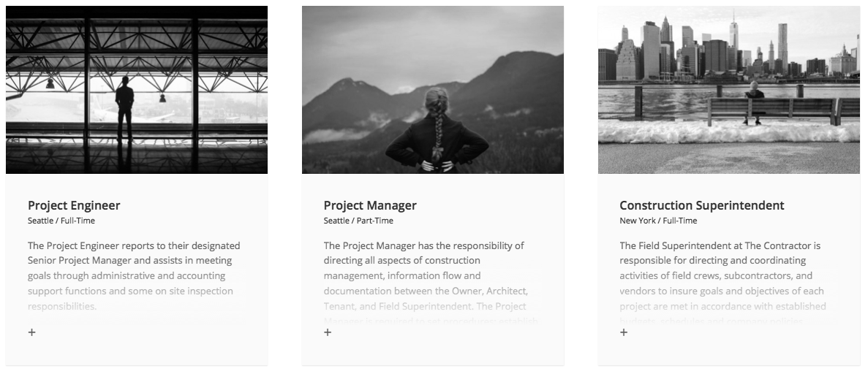868x374 pixels.
Task: Open the Project Engineer job title
Action: click(x=74, y=205)
